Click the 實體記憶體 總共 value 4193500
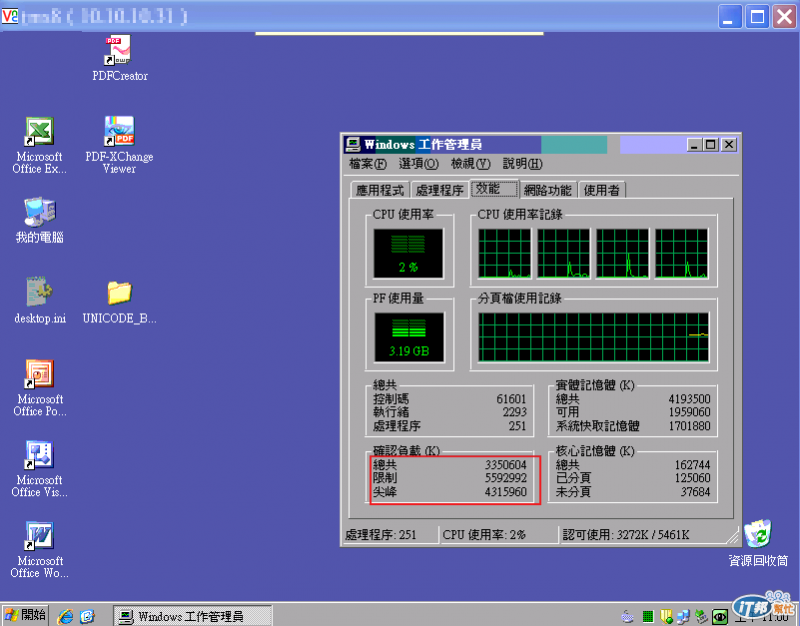The image size is (800, 626). pyautogui.click(x=689, y=399)
